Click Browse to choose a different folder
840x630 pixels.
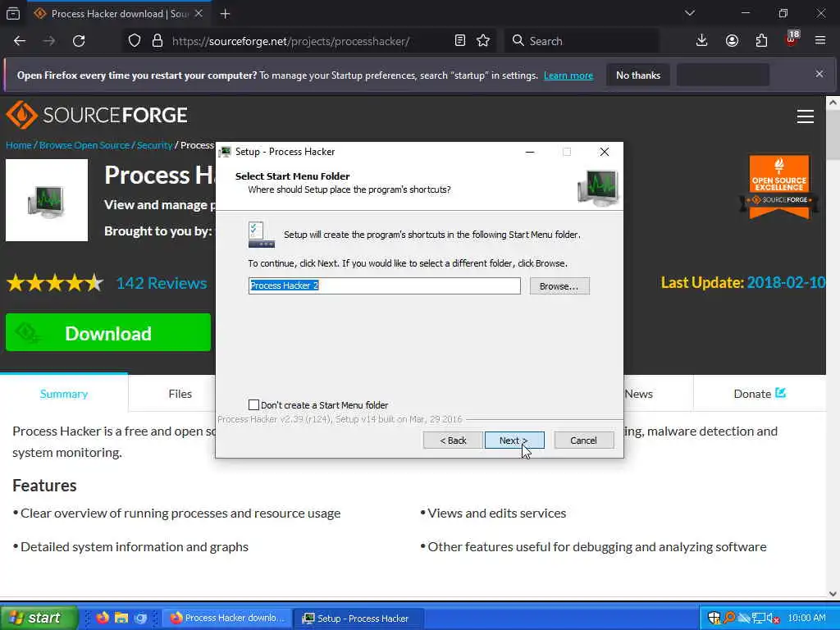tap(559, 286)
